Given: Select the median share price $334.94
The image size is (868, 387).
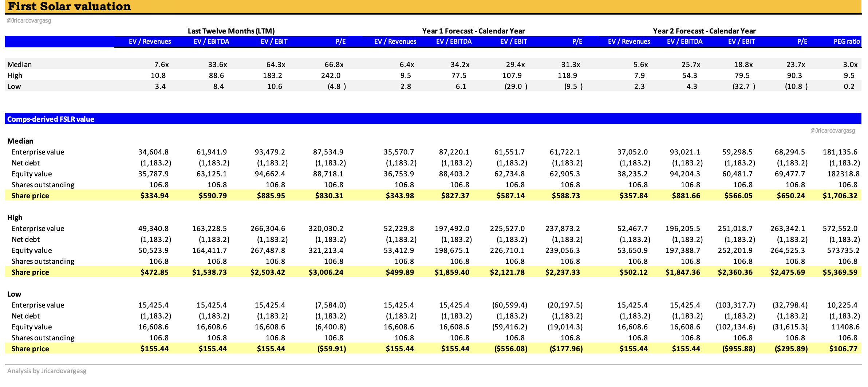Looking at the screenshot, I should [x=154, y=196].
